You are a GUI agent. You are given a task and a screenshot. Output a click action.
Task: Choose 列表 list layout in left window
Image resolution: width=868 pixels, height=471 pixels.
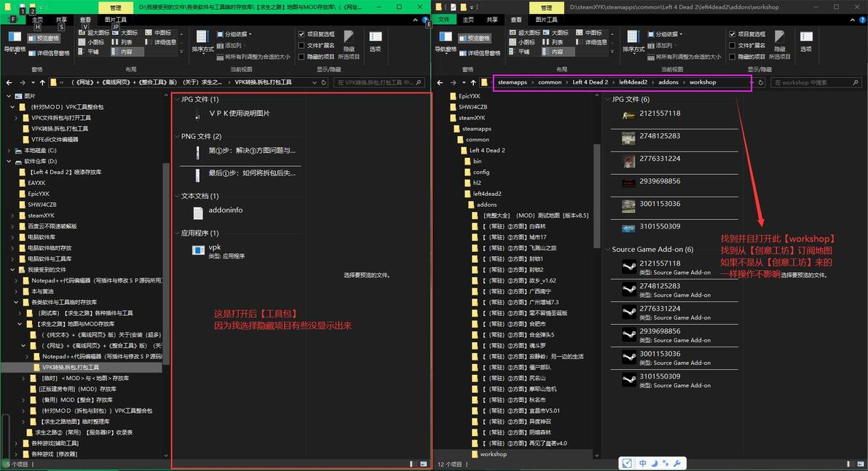pos(122,42)
